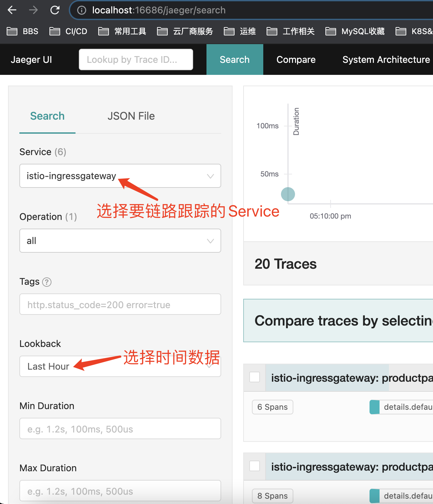Open the 云厂商服务 bookmark folder
The height and width of the screenshot is (504, 433).
tap(185, 31)
